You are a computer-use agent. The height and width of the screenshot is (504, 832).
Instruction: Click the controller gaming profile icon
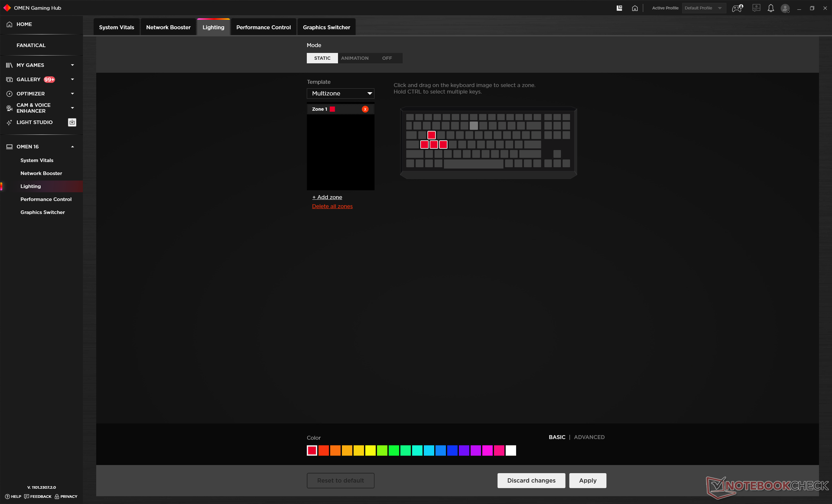pyautogui.click(x=737, y=8)
